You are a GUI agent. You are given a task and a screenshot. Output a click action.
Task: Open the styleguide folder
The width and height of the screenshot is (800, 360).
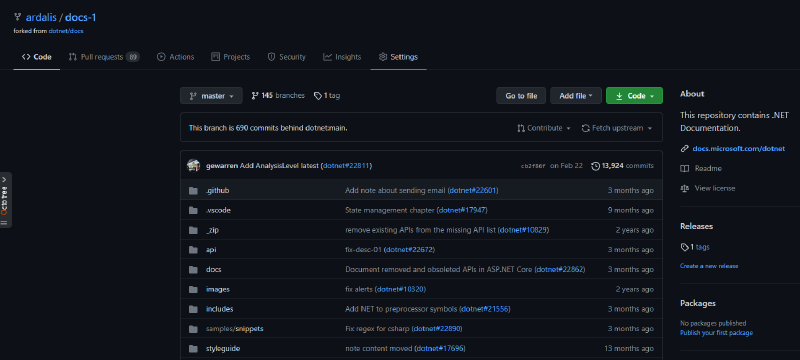click(x=223, y=349)
